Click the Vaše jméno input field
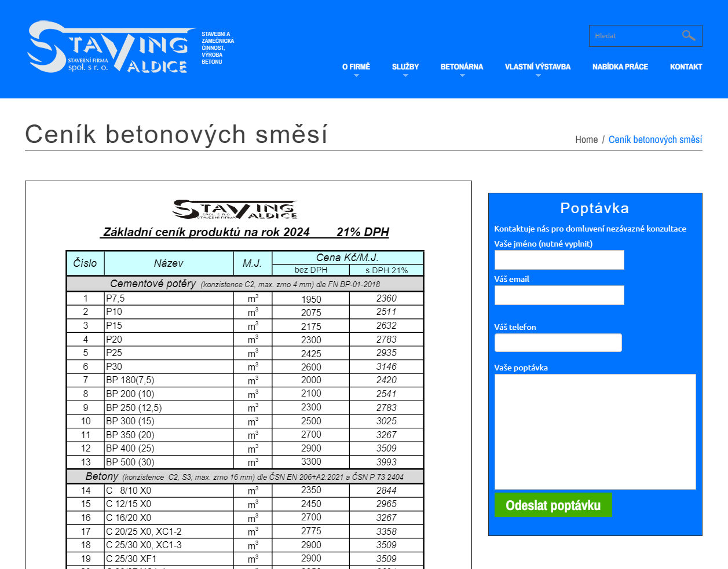 click(559, 260)
